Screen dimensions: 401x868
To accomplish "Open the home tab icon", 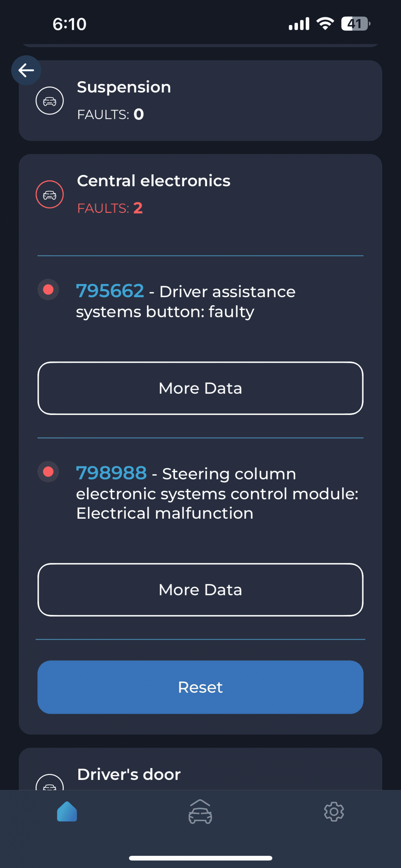I will pos(67,812).
